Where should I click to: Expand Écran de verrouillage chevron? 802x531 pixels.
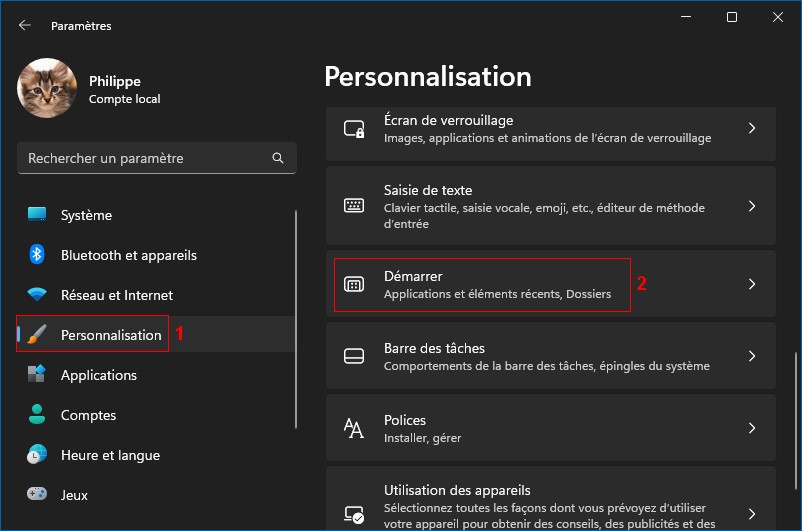click(752, 129)
